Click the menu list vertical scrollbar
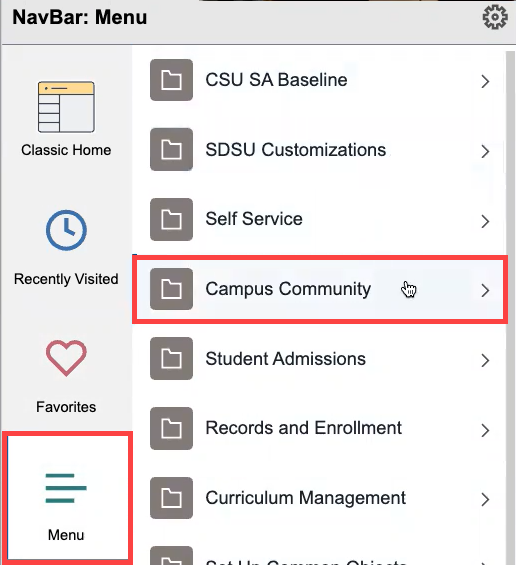516x565 pixels. pos(510,308)
